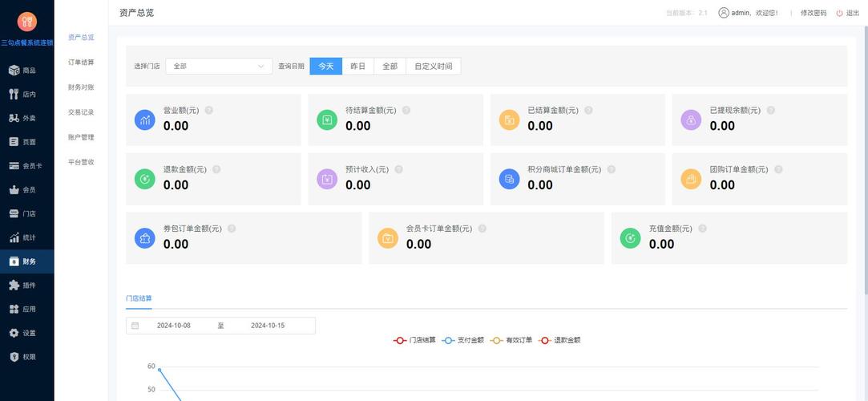
Task: Open 资产总览 submenu item
Action: pyautogui.click(x=82, y=38)
